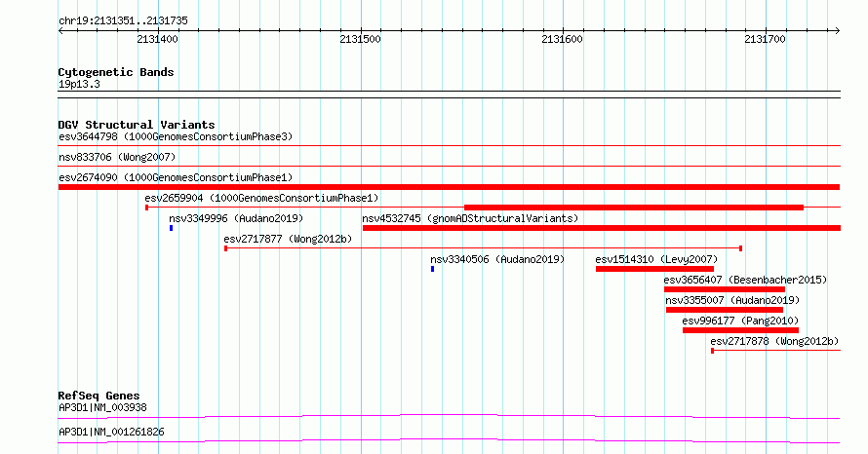Click the thick red bar of esv2659904
The image size is (868, 454).
pos(634,208)
